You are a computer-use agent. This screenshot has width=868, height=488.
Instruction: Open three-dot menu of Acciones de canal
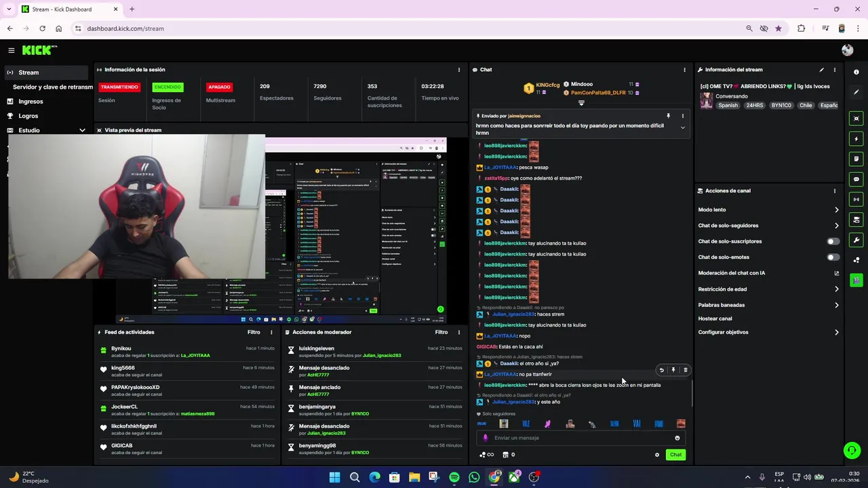click(835, 191)
